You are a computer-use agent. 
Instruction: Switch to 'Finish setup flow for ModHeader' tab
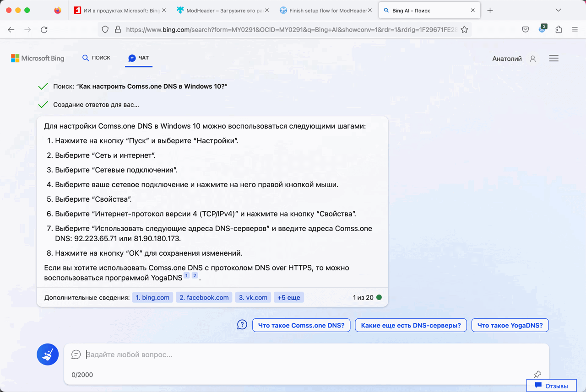326,11
